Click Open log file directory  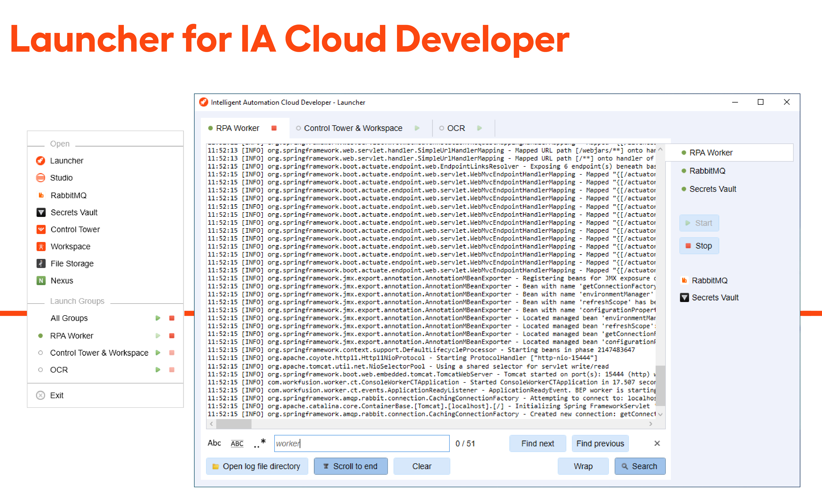(257, 466)
